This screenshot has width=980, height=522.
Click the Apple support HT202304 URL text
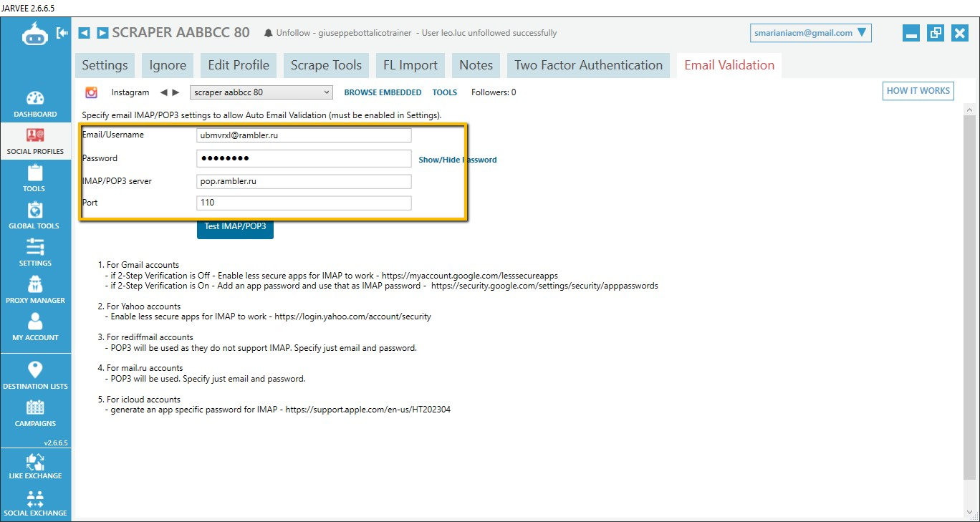coord(368,410)
